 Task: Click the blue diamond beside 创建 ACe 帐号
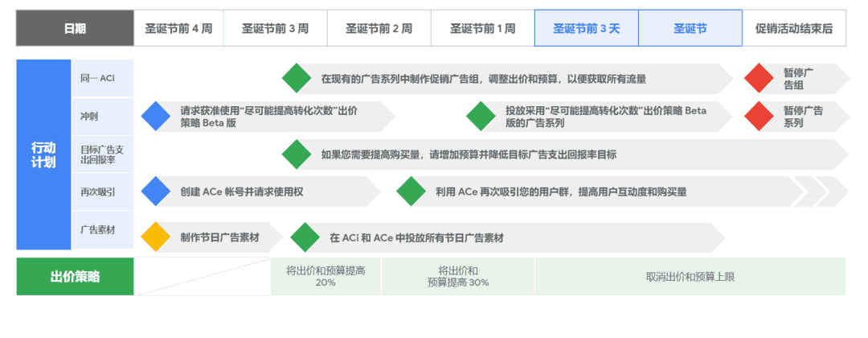tap(155, 192)
